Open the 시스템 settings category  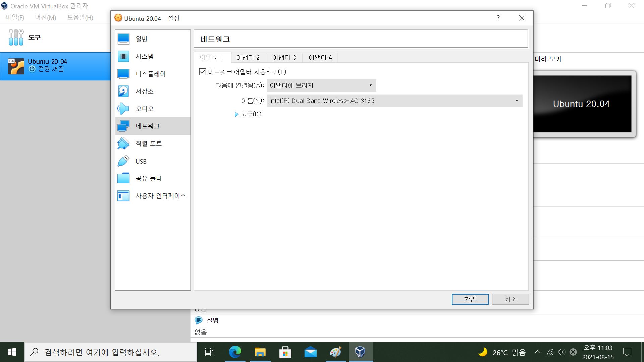point(153,56)
